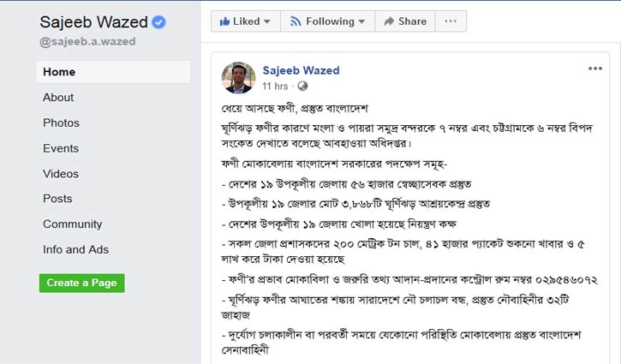Click the green Create a Page button
621x364 pixels.
pos(81,283)
